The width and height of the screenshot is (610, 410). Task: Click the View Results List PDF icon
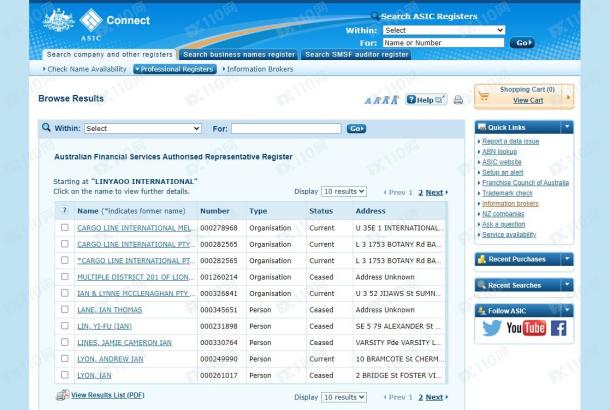(62, 396)
